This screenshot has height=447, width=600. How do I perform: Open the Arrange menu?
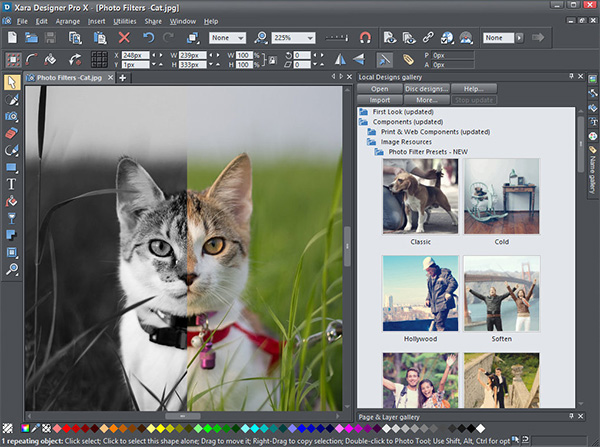[68, 21]
